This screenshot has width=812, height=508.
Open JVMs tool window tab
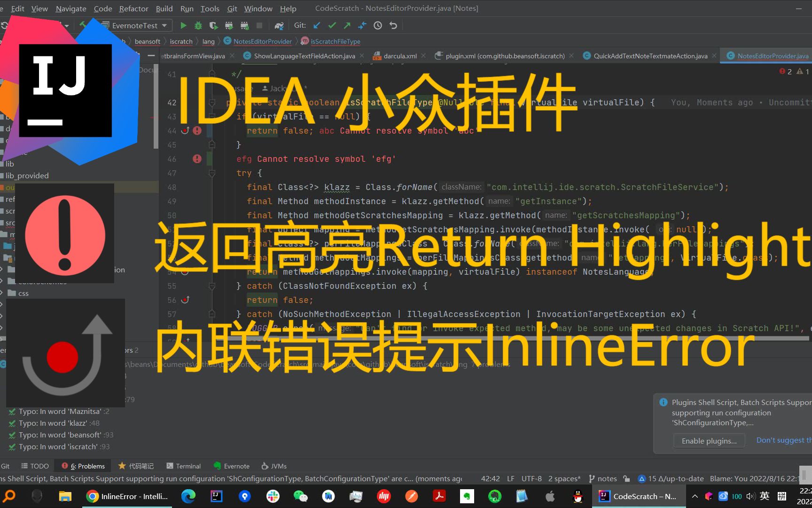[274, 466]
